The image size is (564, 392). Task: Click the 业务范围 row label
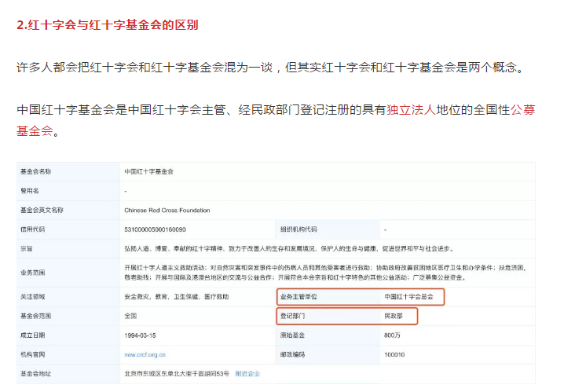33,273
